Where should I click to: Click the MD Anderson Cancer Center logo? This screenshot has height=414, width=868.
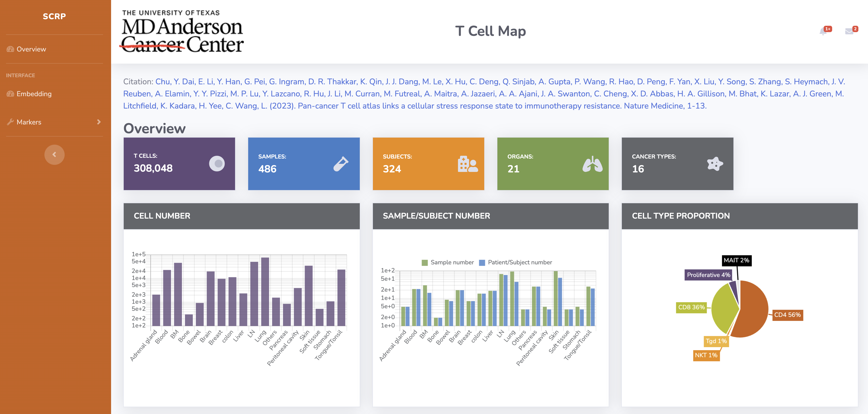click(x=183, y=31)
